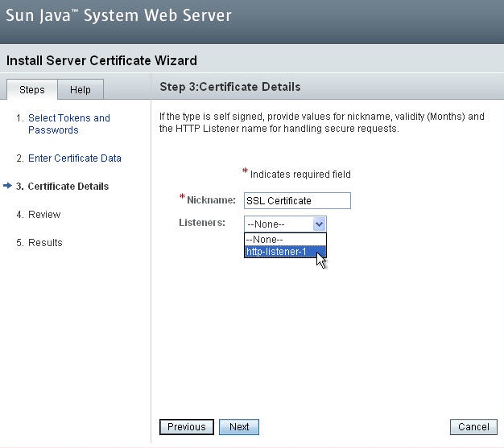Screen dimensions: 504x448
Task: Go to Select Tokens and Passwords step
Action: coord(68,124)
